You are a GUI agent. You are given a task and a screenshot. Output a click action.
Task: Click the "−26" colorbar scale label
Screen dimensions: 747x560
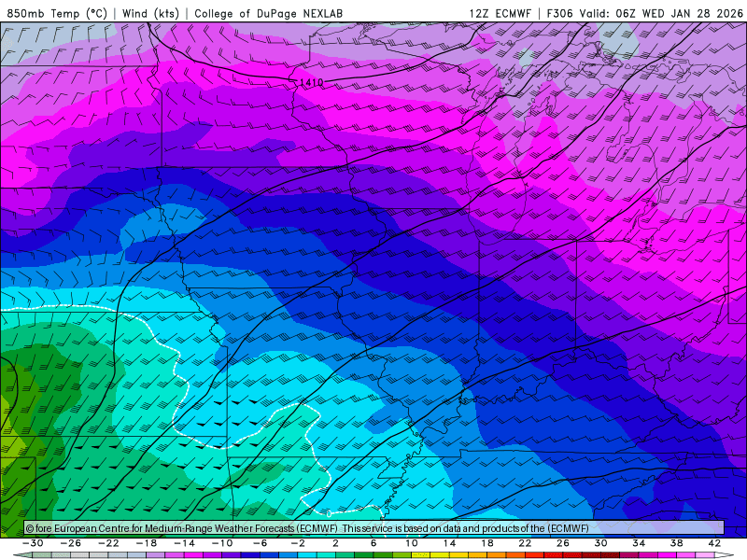tap(71, 543)
